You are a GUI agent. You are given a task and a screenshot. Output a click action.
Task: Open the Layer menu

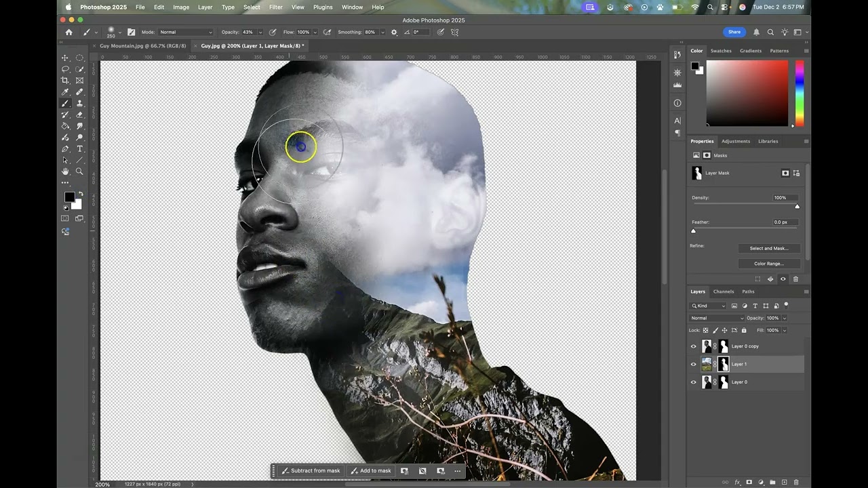[x=205, y=7]
